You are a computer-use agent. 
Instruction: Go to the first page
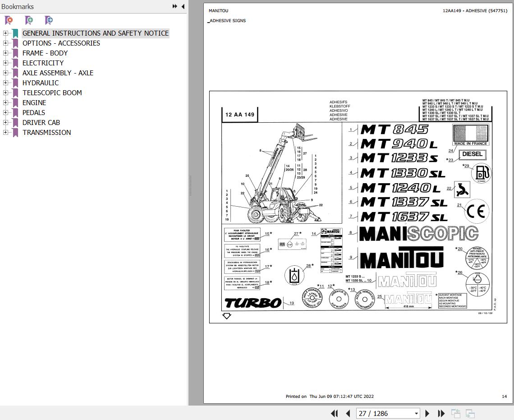pos(335,413)
